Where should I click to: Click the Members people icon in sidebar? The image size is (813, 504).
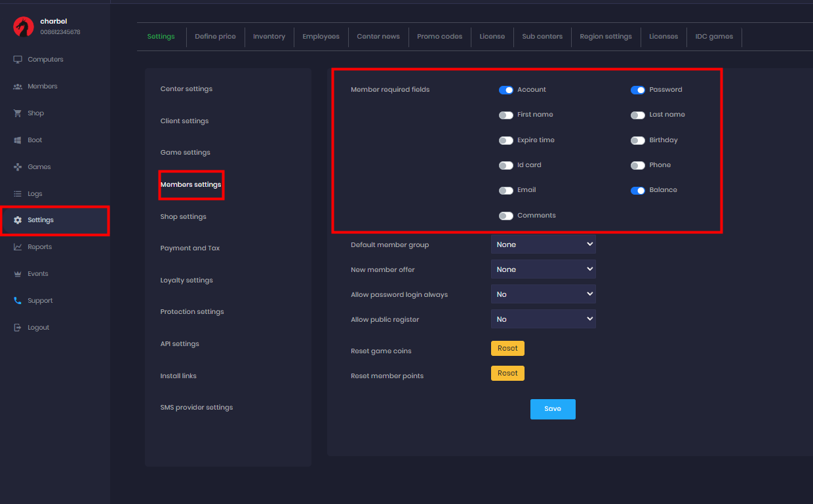point(18,87)
